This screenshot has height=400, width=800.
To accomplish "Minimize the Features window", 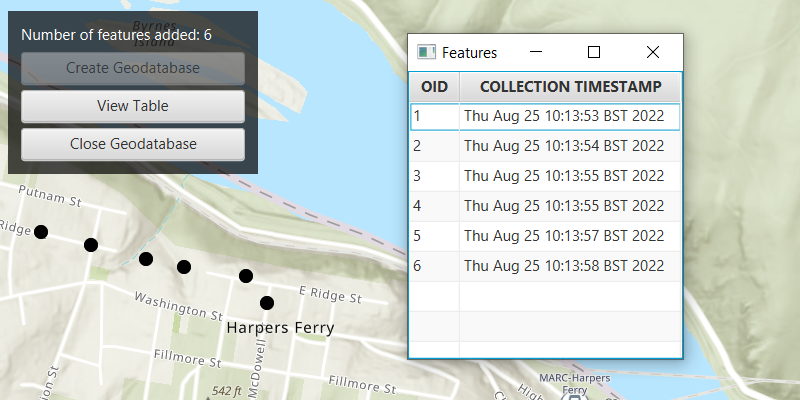I will tap(536, 52).
